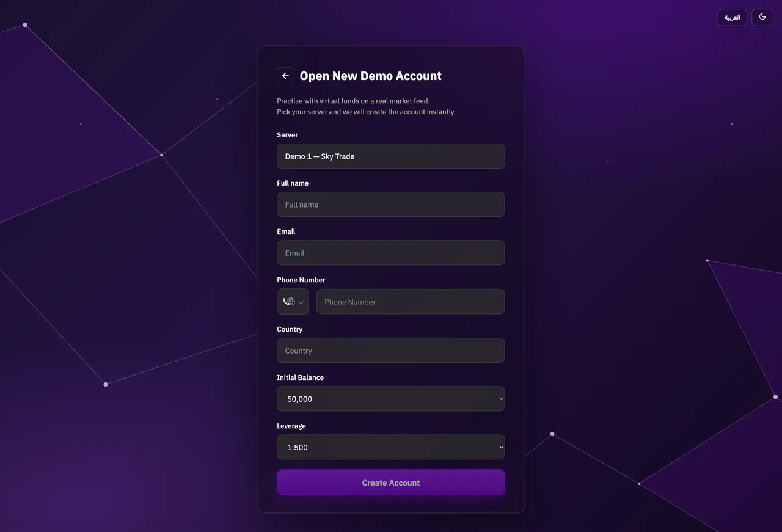Click the Phone Number label
The height and width of the screenshot is (532, 782).
click(301, 280)
